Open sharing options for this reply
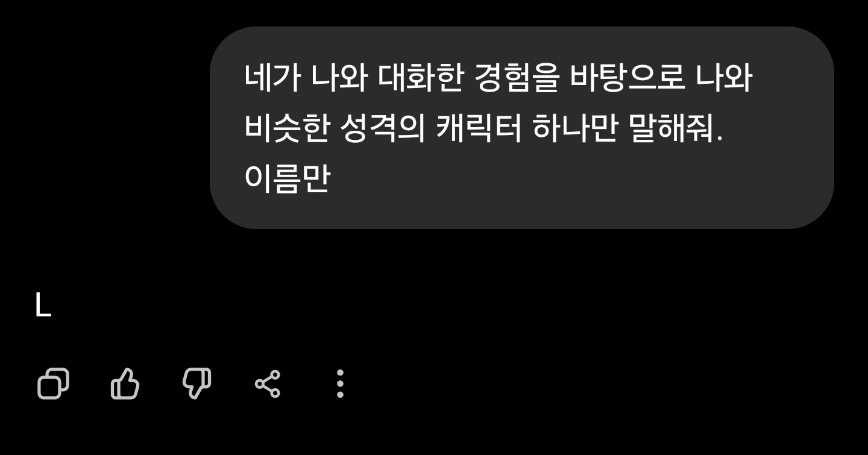 click(268, 383)
